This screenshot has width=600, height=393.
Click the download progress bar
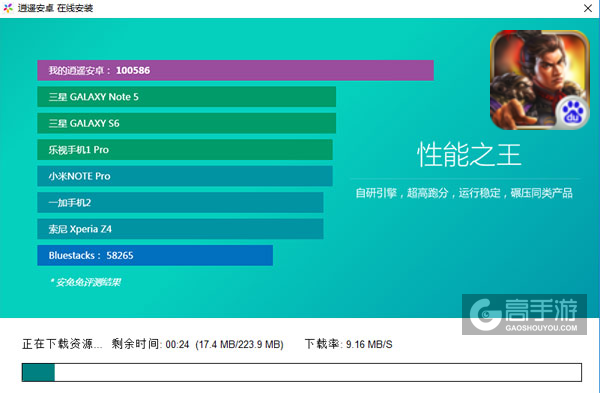pyautogui.click(x=302, y=372)
